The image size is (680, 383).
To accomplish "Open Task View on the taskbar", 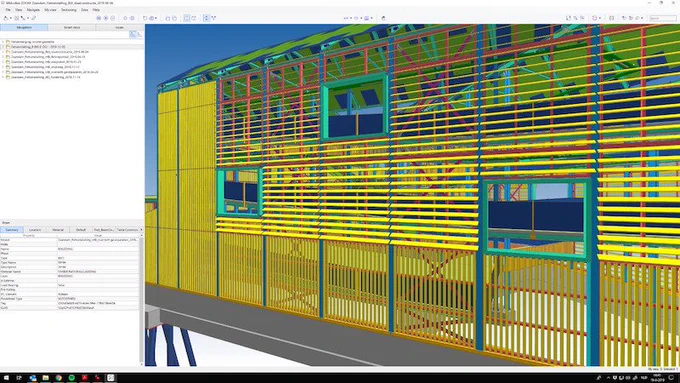I will (19, 378).
